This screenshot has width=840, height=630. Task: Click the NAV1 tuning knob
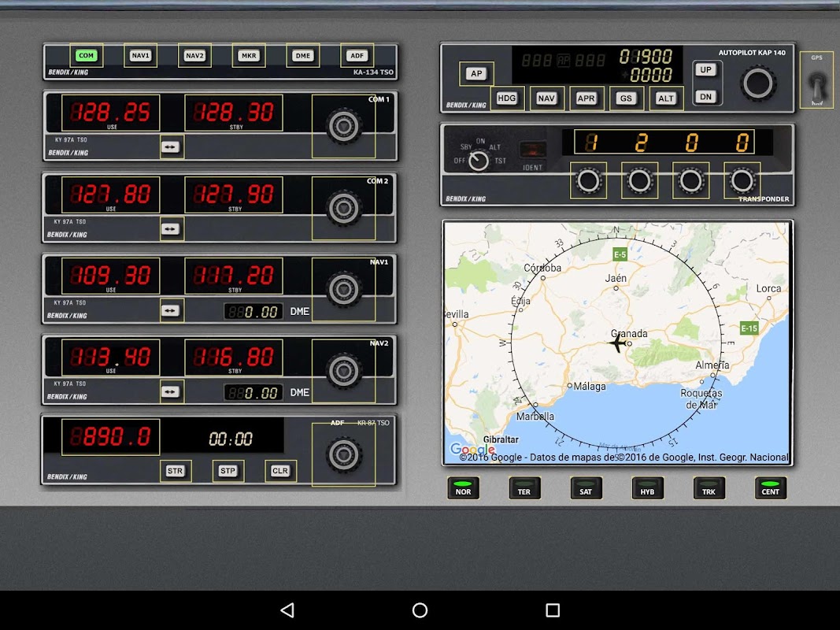tap(343, 289)
